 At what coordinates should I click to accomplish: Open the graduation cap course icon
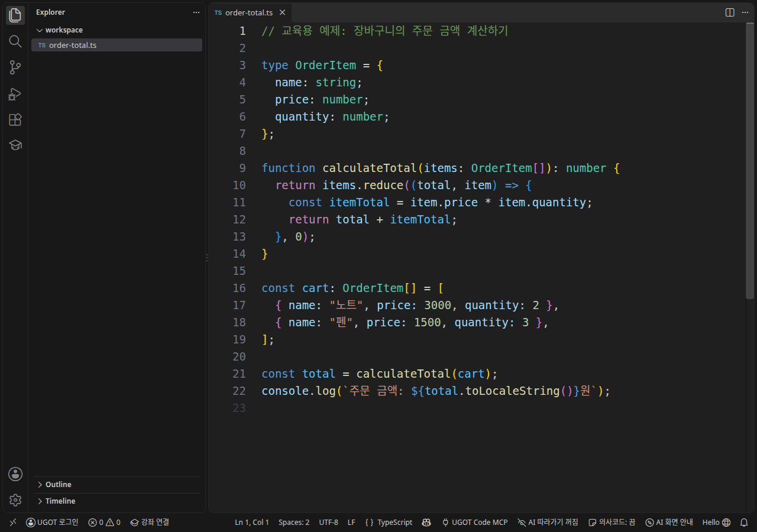pos(15,145)
